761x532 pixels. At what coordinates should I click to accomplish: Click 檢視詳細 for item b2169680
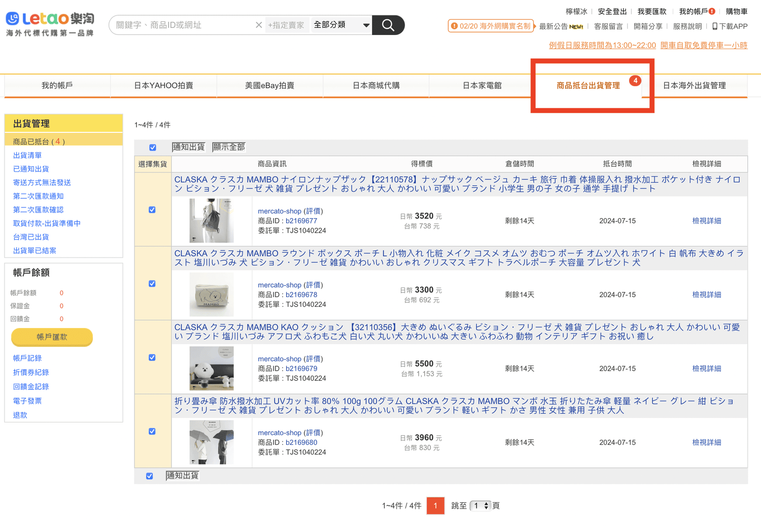click(707, 442)
